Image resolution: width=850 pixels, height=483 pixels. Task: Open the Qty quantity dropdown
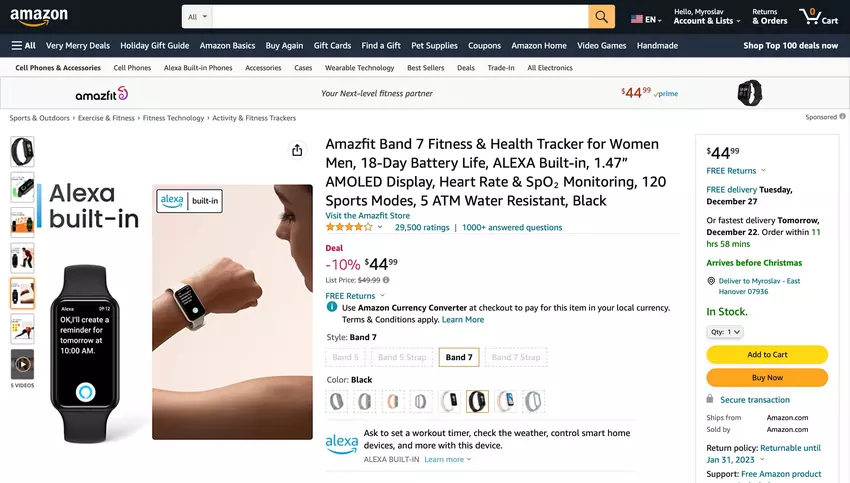(725, 332)
